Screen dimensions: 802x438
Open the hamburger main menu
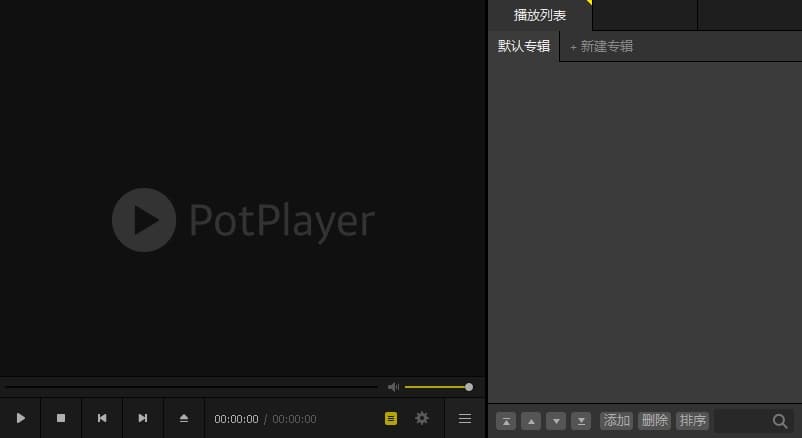point(465,418)
